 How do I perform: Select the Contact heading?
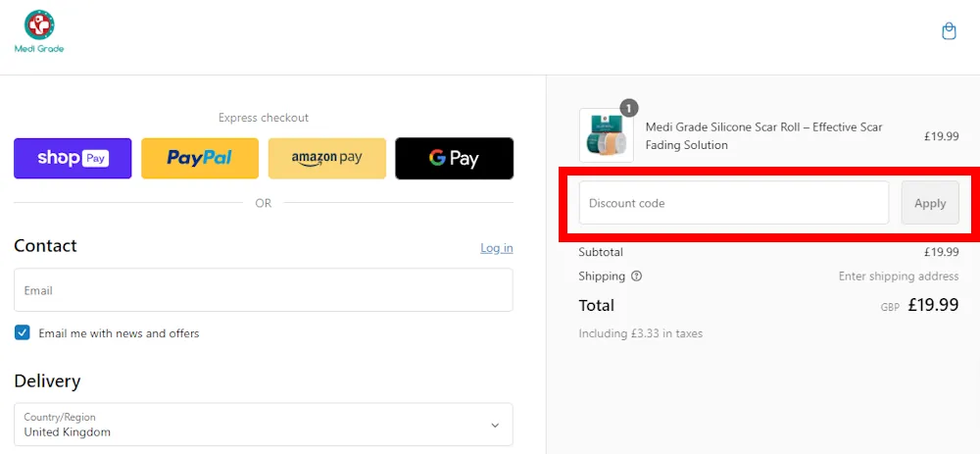pyautogui.click(x=46, y=245)
